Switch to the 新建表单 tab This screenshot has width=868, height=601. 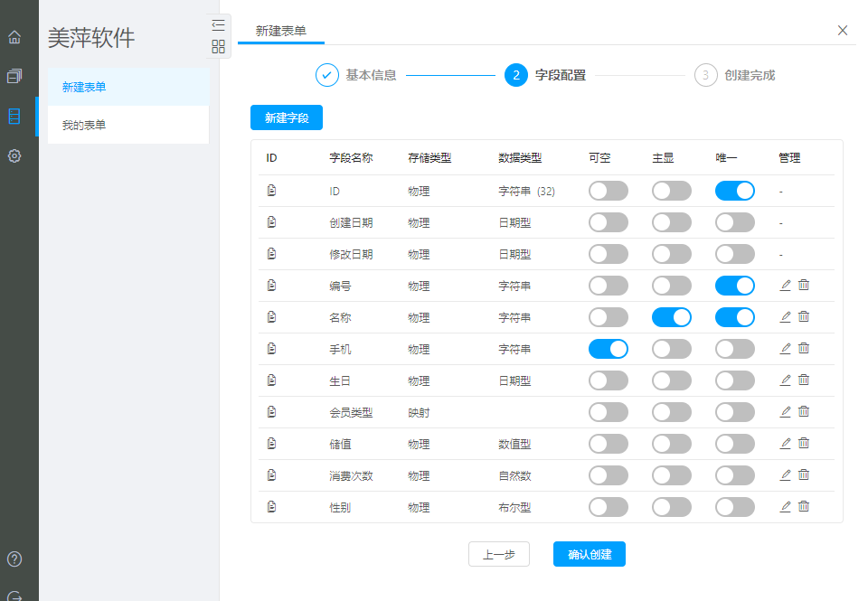[281, 31]
